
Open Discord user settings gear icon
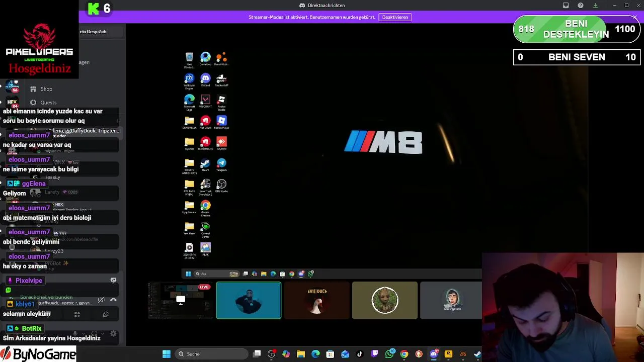click(113, 334)
